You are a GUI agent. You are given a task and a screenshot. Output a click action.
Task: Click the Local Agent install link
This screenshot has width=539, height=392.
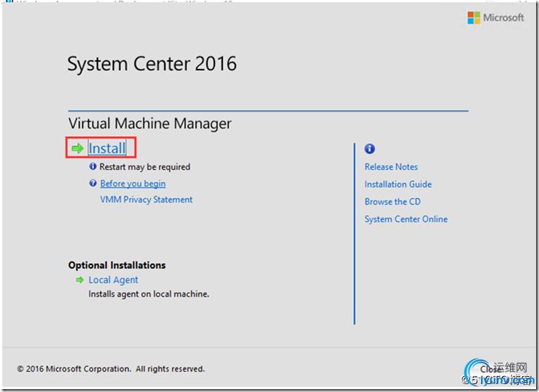[x=113, y=280]
